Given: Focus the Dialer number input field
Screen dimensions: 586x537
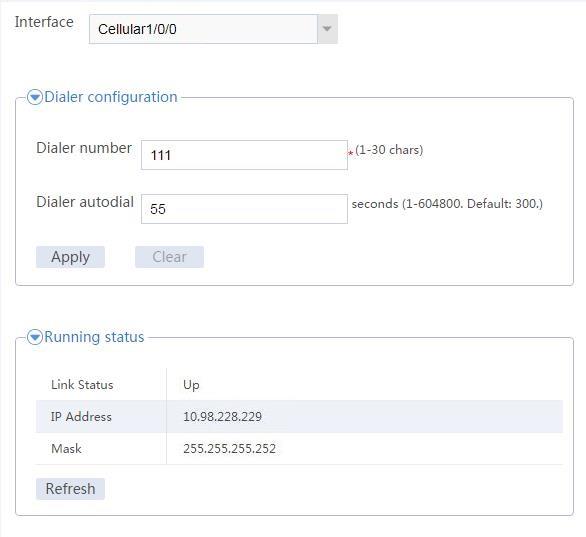Looking at the screenshot, I should pyautogui.click(x=244, y=155).
